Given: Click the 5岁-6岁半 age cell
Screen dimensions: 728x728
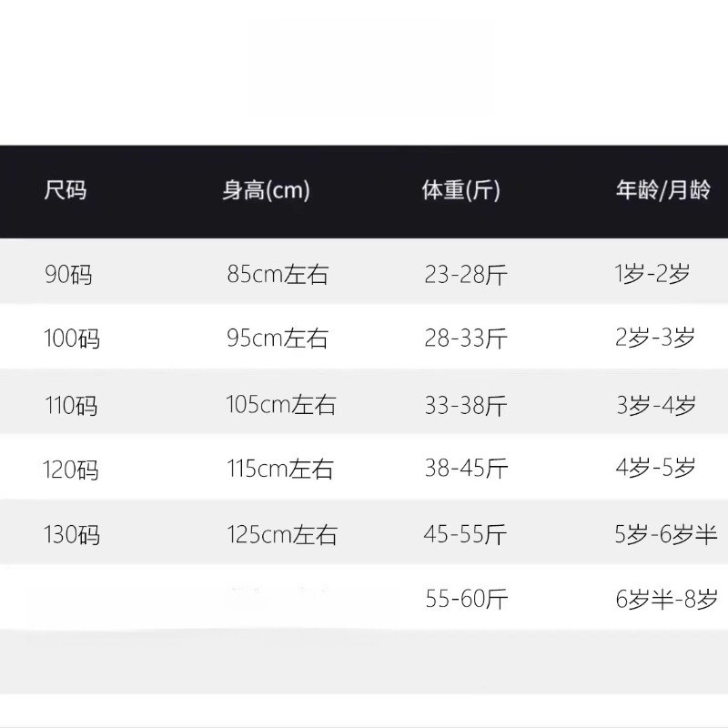Looking at the screenshot, I should click(x=666, y=534).
